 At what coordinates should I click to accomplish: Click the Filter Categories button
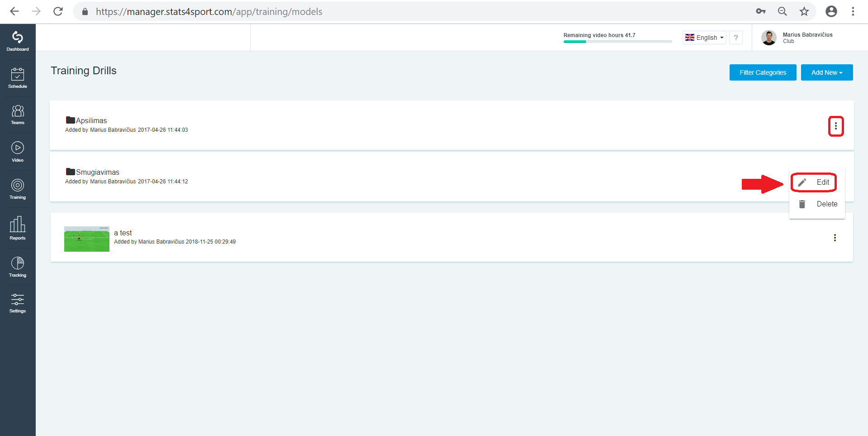click(763, 72)
